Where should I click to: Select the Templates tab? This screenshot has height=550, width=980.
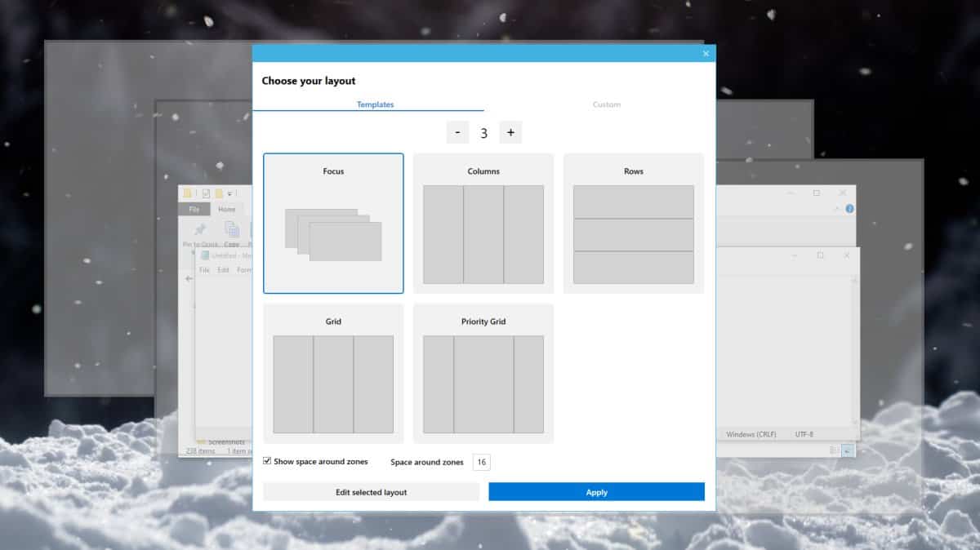coord(375,104)
